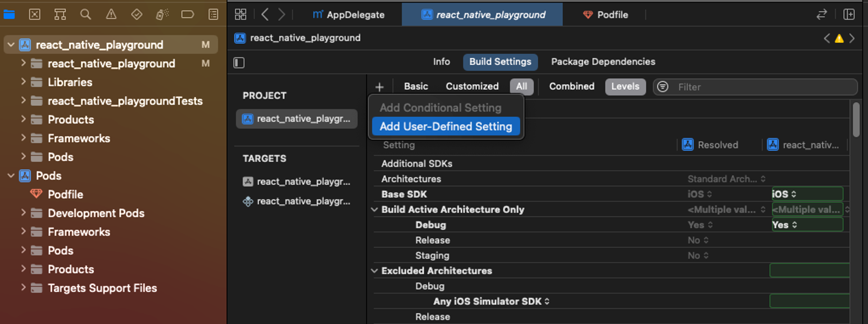Show Customized build settings

[x=472, y=87]
